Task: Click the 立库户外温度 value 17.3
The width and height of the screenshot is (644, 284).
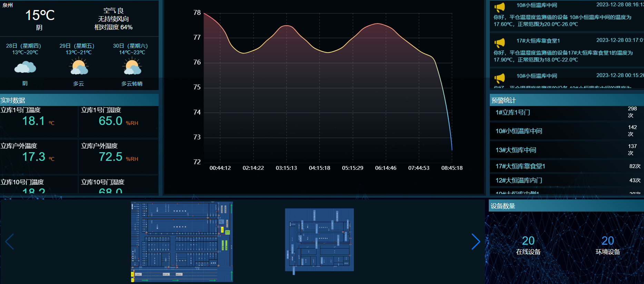Action: (33, 157)
